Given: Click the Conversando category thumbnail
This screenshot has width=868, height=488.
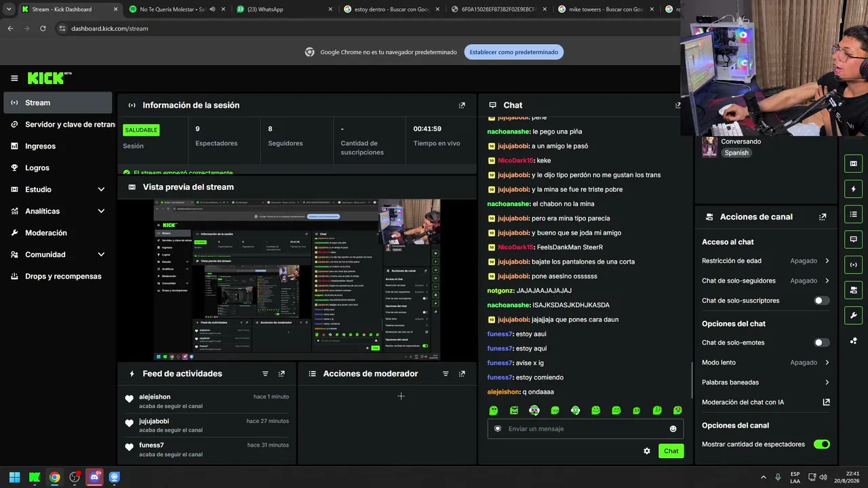Looking at the screenshot, I should (709, 147).
